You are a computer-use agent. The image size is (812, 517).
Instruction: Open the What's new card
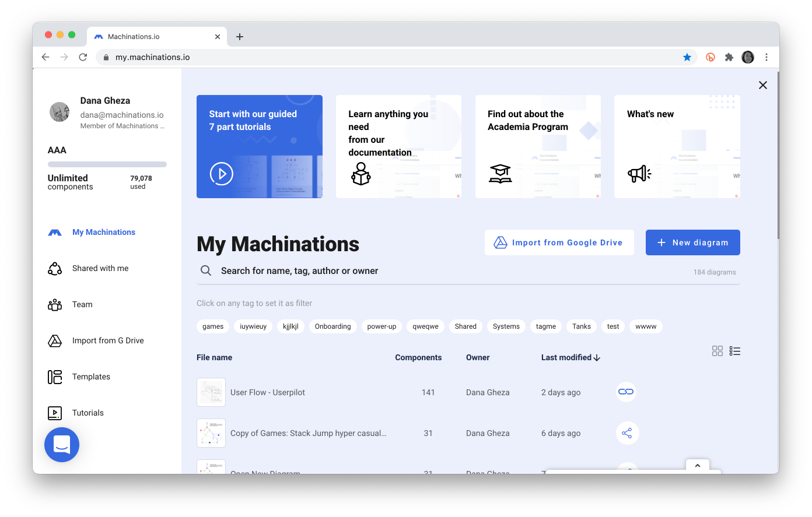coord(677,146)
